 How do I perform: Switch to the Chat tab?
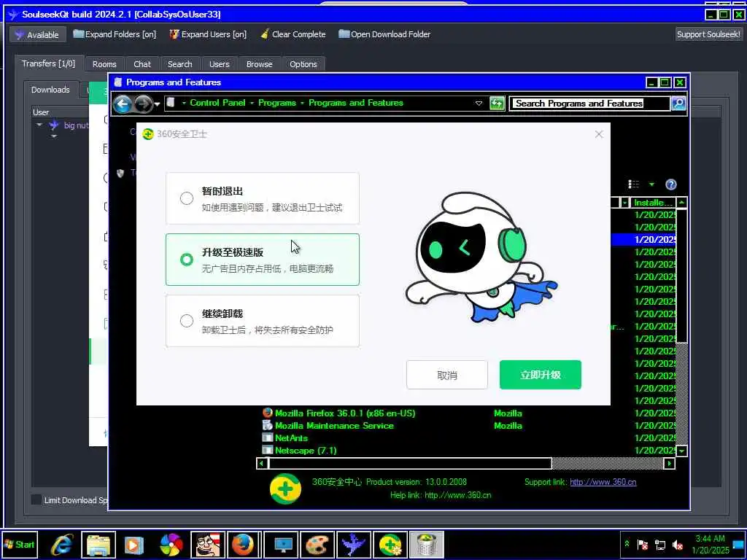pos(142,64)
